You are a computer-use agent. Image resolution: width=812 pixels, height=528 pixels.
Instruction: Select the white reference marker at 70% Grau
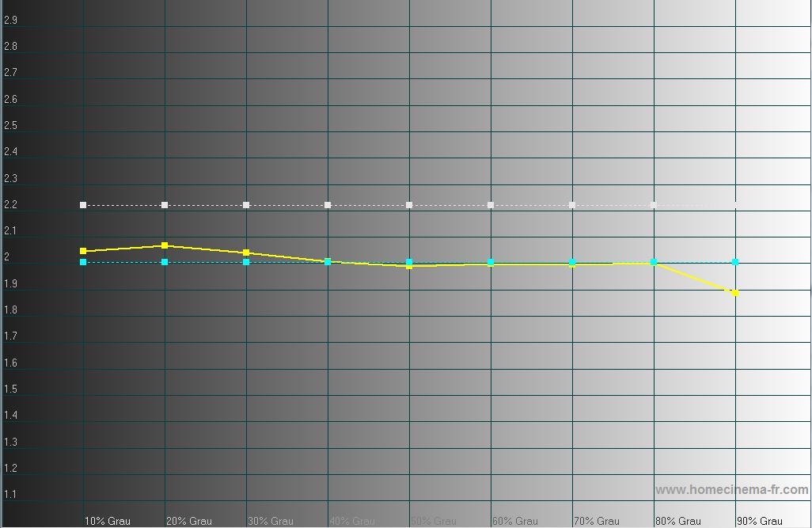(572, 205)
